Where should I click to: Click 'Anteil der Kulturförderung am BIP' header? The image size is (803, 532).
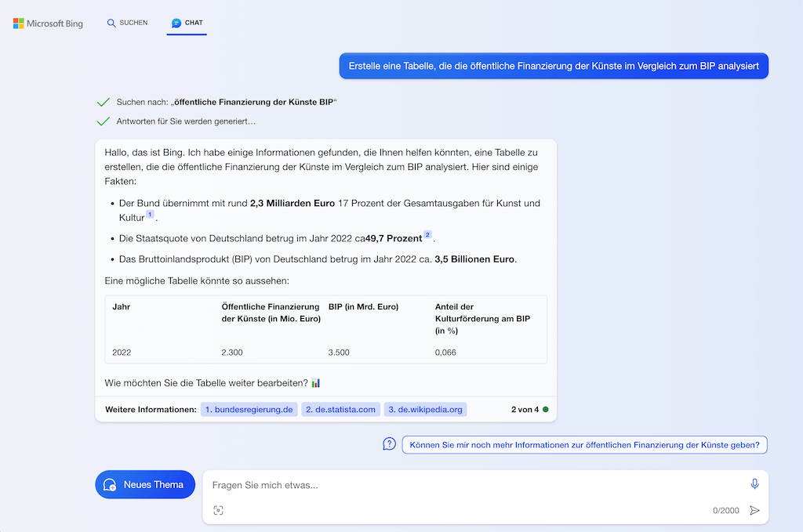(x=482, y=319)
